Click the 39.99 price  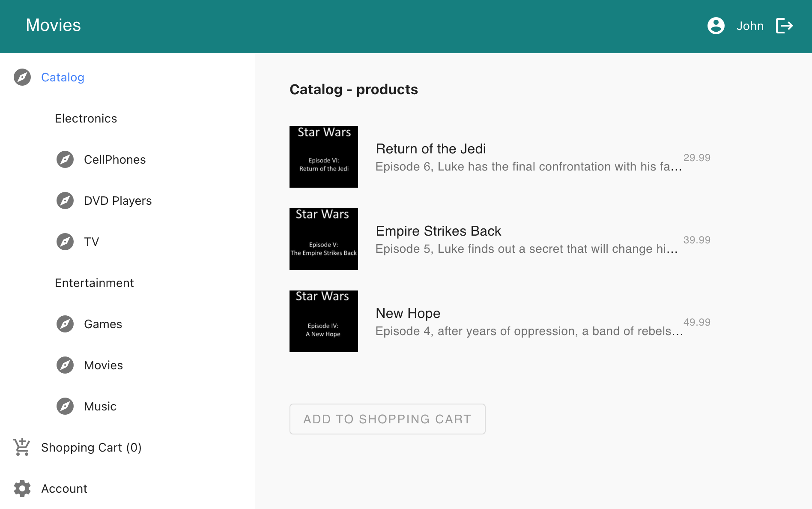[x=697, y=240]
